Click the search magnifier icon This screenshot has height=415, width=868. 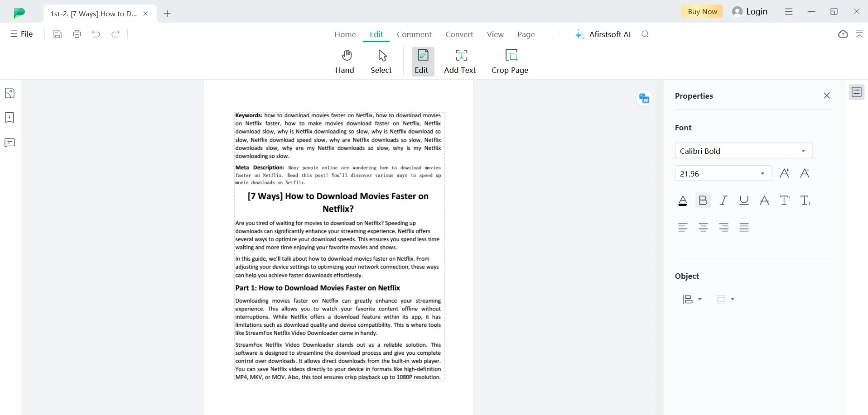coord(646,34)
